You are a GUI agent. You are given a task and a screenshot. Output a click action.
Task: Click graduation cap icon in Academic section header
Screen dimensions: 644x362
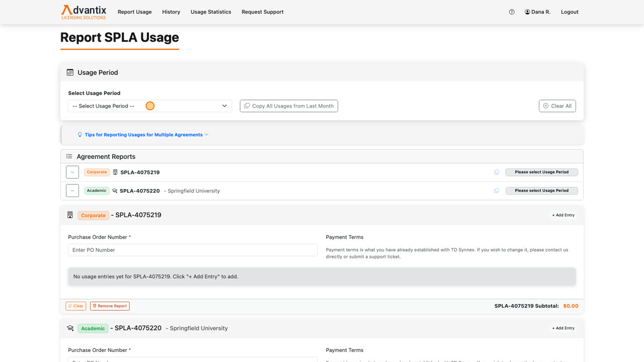[x=70, y=328]
